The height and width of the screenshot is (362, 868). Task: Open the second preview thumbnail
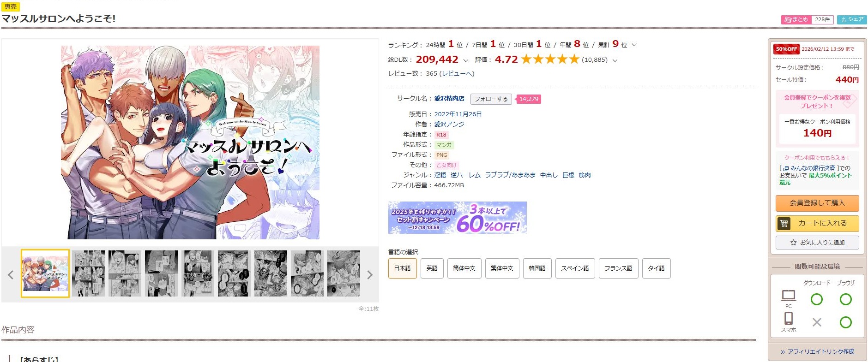coord(89,273)
